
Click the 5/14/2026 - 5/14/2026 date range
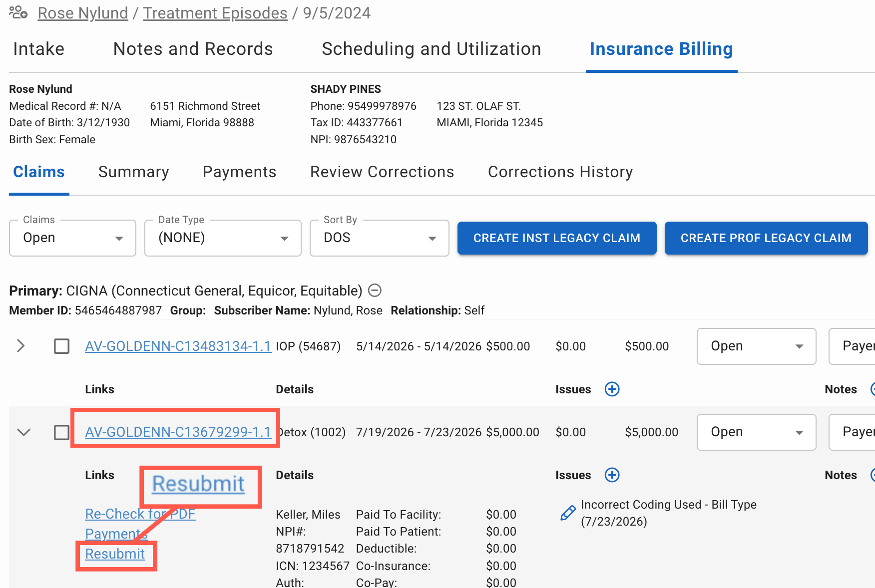tap(419, 346)
